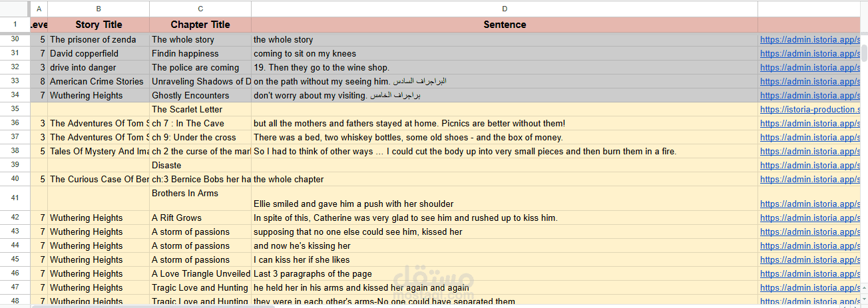Select the column D header
The image size is (868, 308).
[504, 9]
